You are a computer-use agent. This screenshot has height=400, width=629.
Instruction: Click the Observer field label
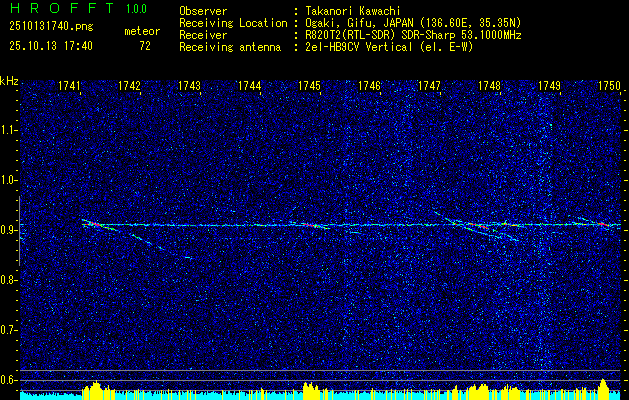tap(203, 11)
